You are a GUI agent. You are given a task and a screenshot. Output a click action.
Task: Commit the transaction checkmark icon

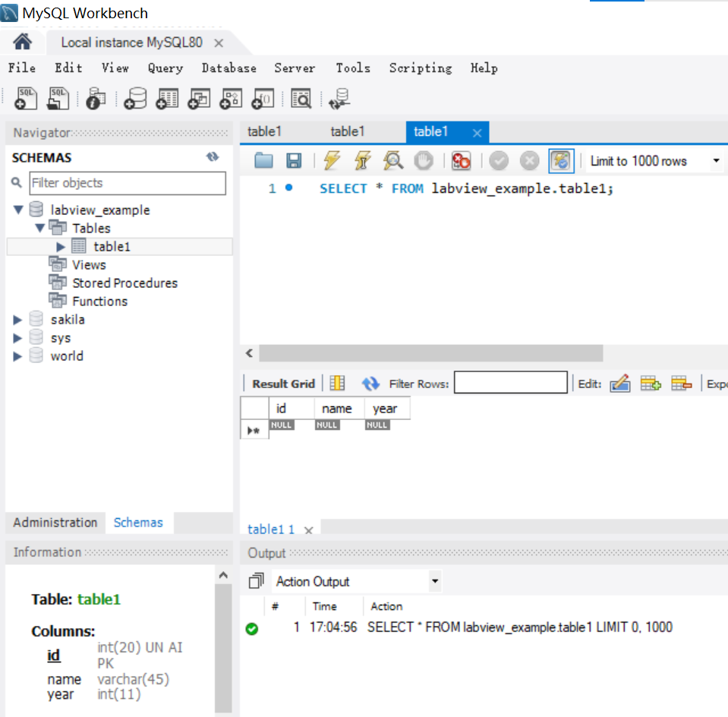coord(499,161)
